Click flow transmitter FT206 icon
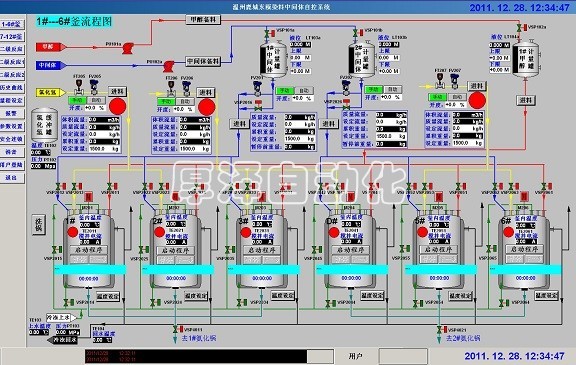 (x=171, y=88)
